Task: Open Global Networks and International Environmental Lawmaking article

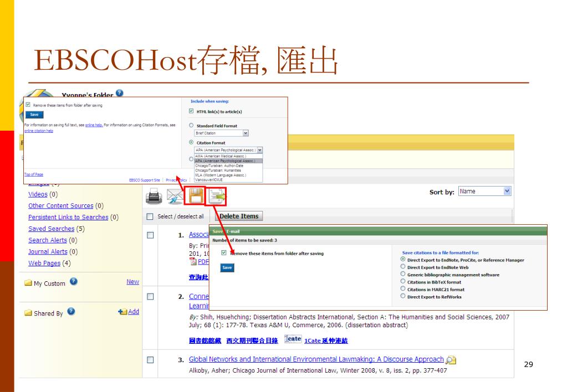Action: coord(316,359)
